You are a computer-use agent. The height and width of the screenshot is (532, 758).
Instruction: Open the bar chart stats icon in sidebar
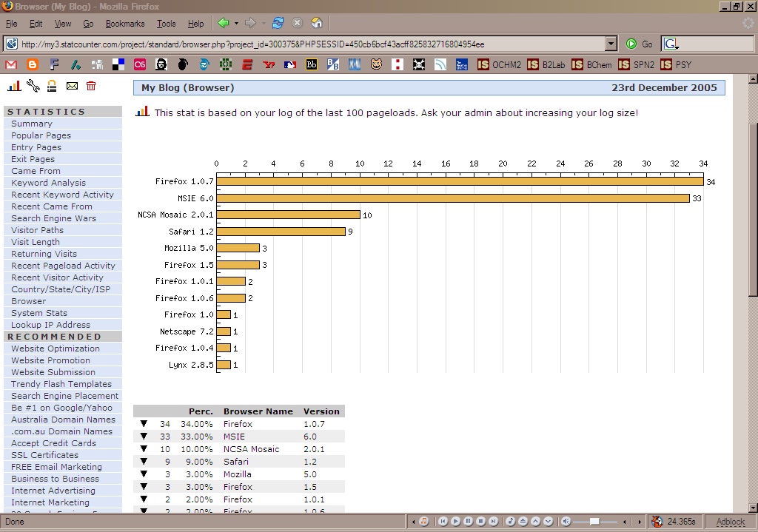tap(14, 86)
